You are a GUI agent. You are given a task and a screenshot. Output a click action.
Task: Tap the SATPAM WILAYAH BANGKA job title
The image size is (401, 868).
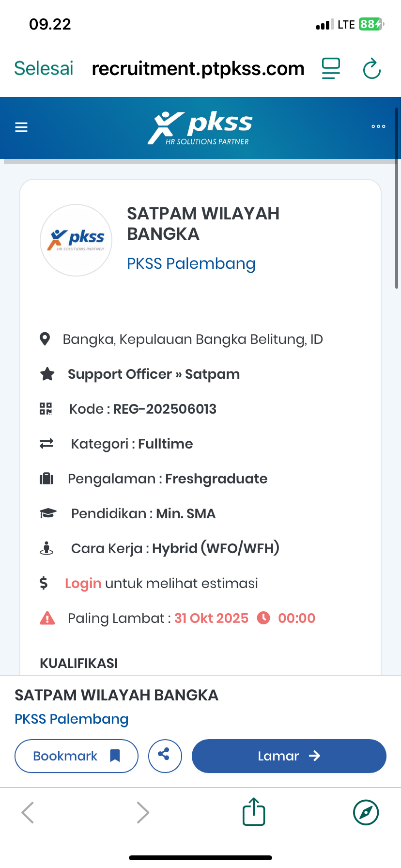click(203, 223)
